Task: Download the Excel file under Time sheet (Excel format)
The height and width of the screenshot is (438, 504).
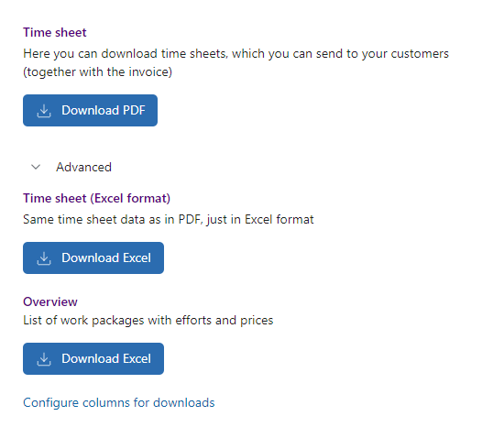Action: (93, 257)
